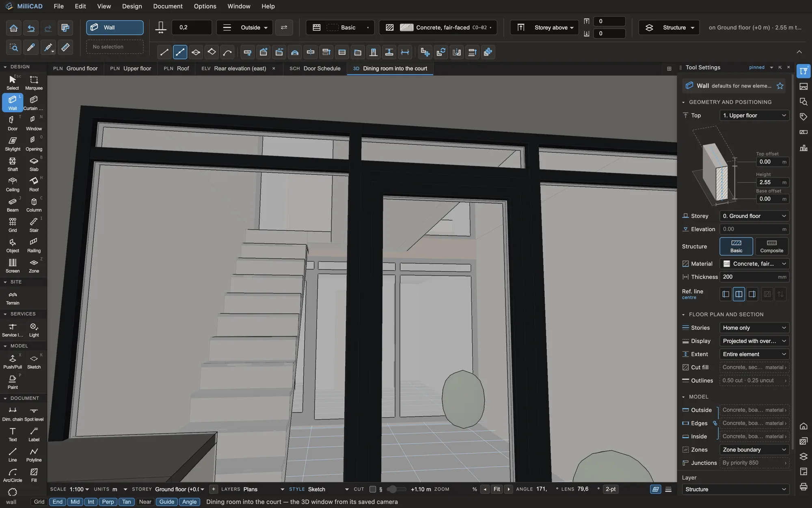Open Outlines 0.50 cut setting
Viewport: 812px width, 508px height.
pos(754,380)
